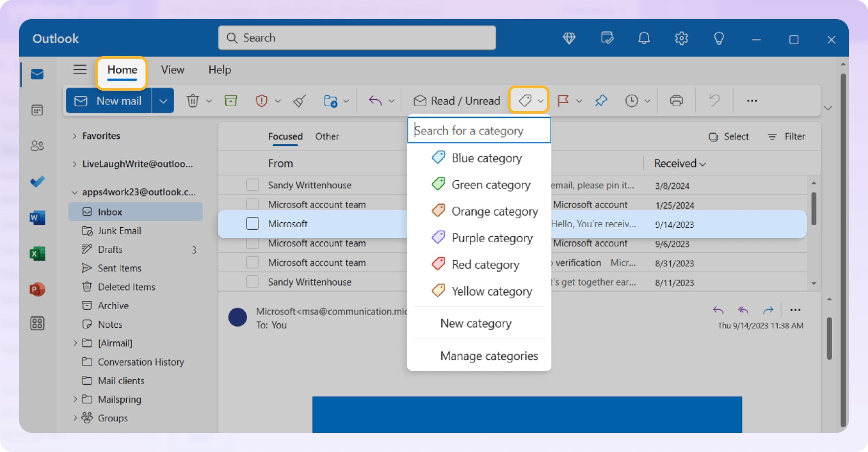Uncheck the selected Microsoft email
868x452 pixels.
252,223
